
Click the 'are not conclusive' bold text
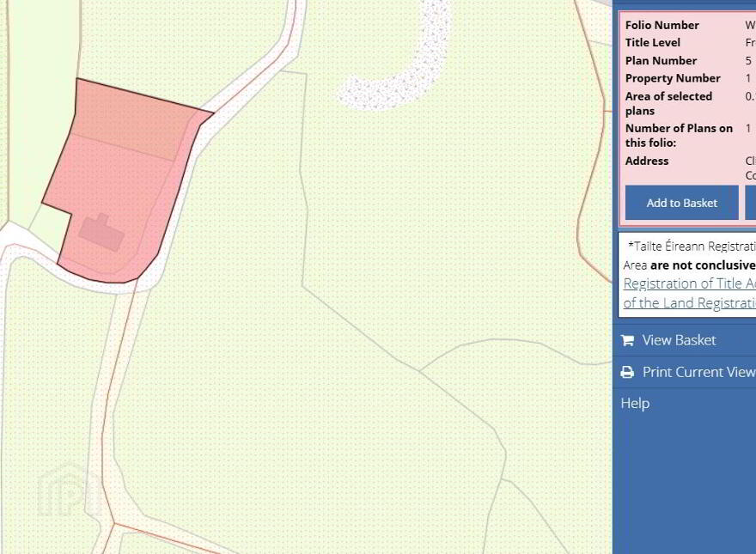703,265
